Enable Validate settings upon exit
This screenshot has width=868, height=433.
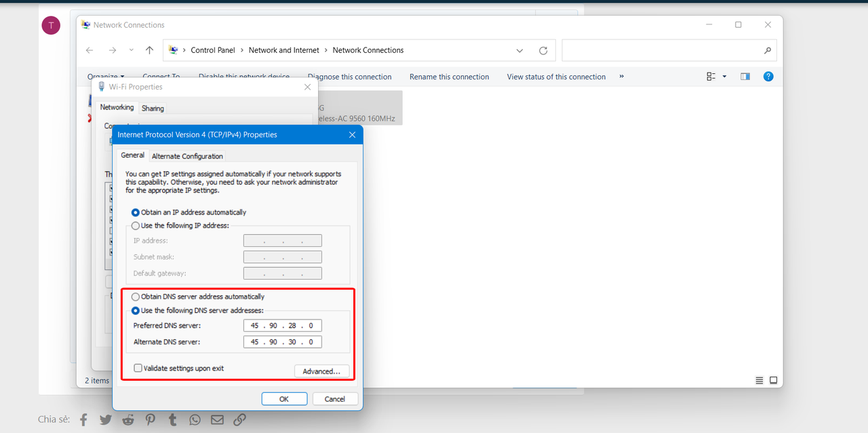pyautogui.click(x=138, y=368)
